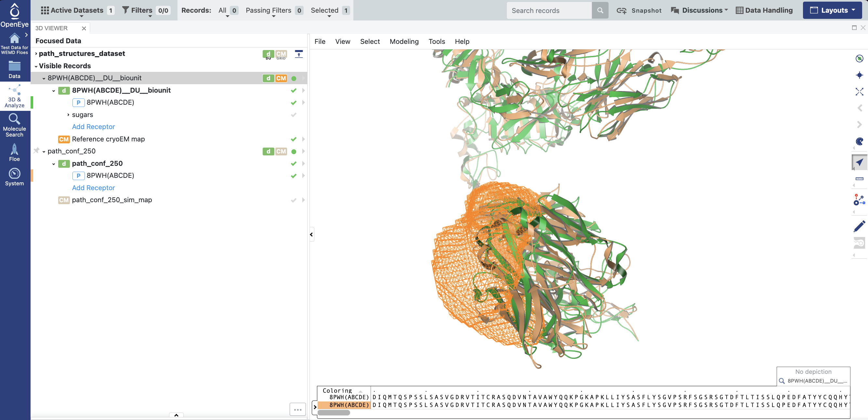Open the Modeling menu
This screenshot has width=868, height=420.
(x=404, y=41)
